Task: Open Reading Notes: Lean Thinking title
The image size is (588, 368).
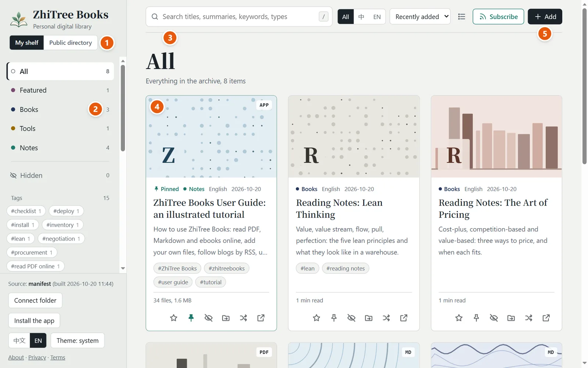Action: tap(339, 209)
